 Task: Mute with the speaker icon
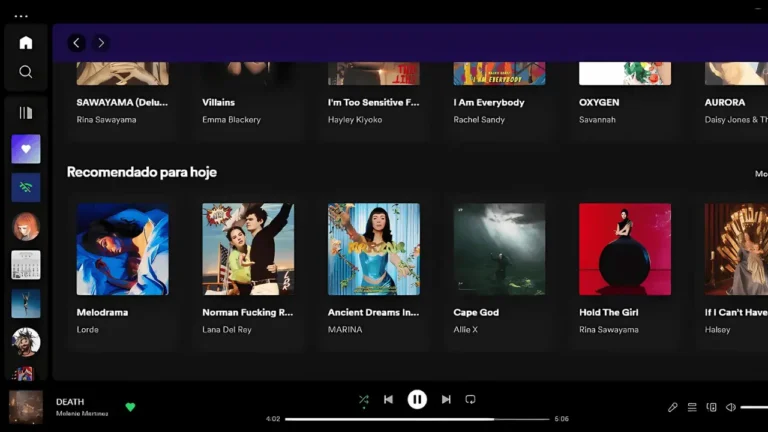tap(731, 407)
